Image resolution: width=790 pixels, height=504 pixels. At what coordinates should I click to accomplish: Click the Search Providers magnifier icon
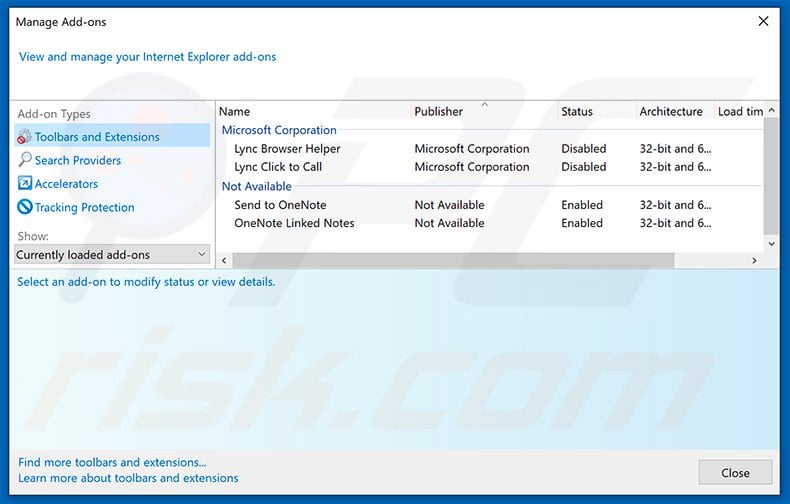point(25,160)
